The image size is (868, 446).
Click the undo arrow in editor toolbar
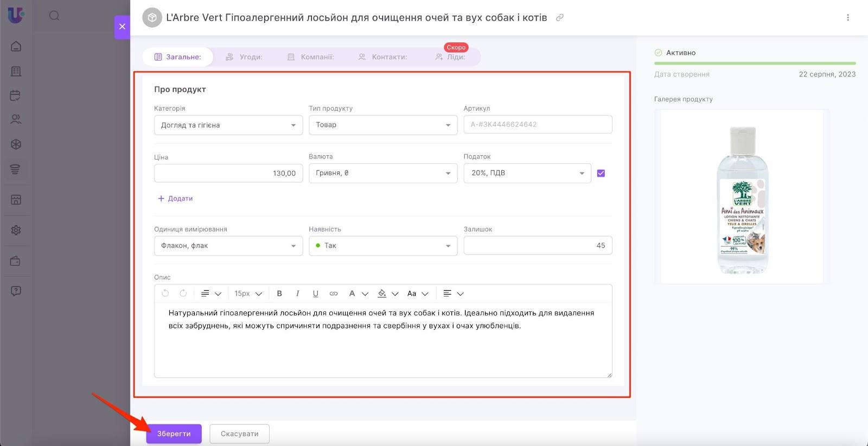(165, 294)
